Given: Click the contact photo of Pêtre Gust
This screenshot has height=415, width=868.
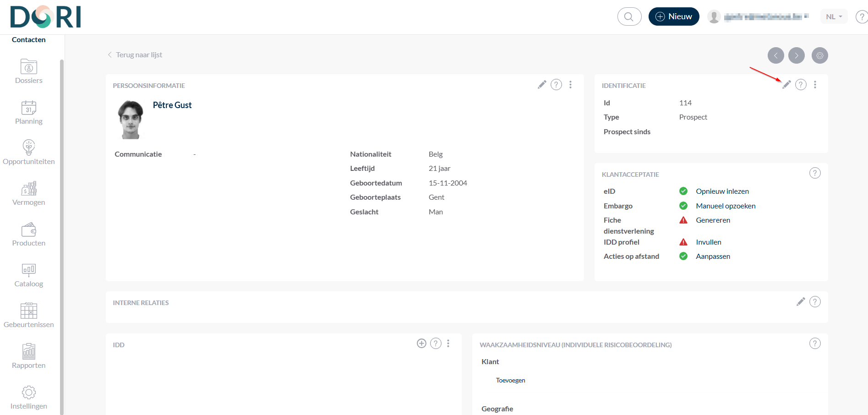Looking at the screenshot, I should click(131, 120).
